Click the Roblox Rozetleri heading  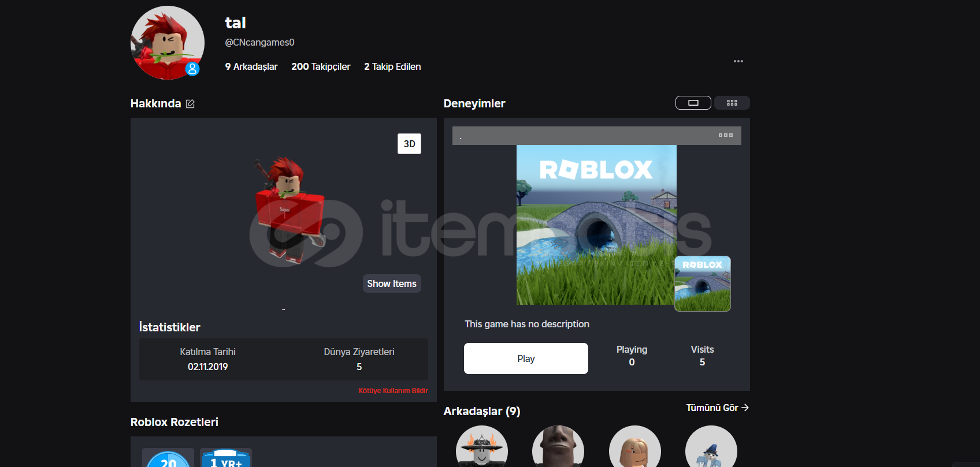175,422
